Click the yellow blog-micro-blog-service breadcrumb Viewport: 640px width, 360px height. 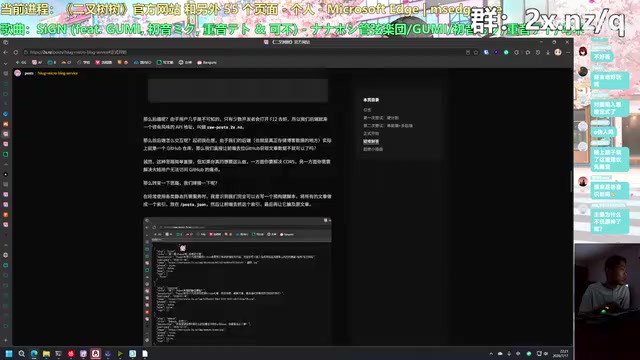coord(58,73)
